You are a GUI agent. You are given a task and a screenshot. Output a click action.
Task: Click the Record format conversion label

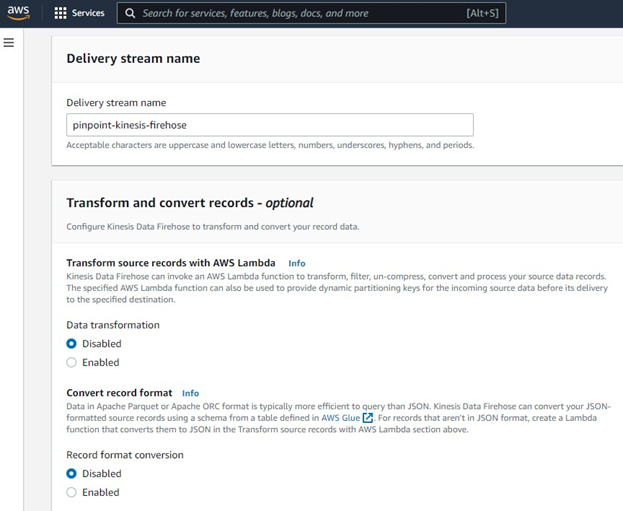click(124, 455)
